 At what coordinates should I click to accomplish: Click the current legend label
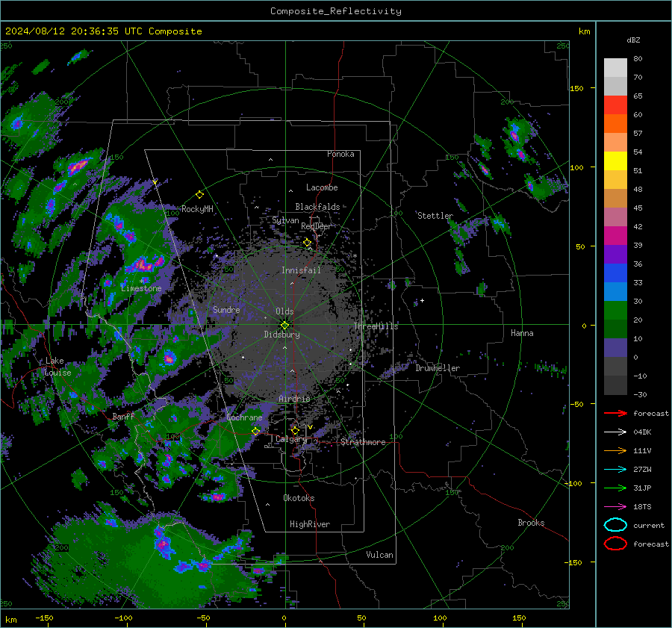[x=649, y=525]
